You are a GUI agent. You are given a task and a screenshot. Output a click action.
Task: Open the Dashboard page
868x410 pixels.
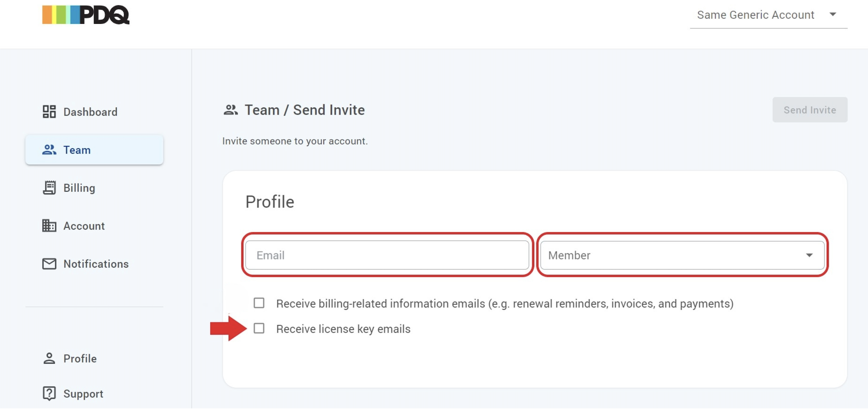coord(94,112)
